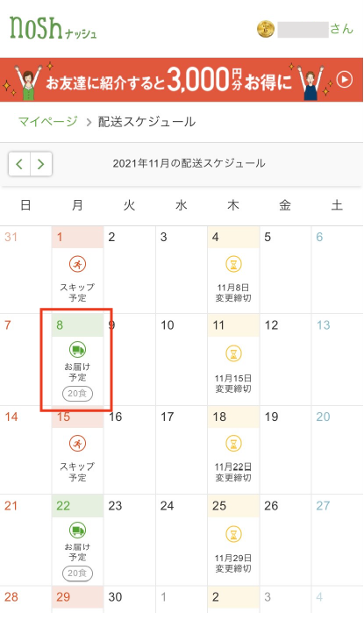Go to next month with right chevron
Image resolution: width=364 pixels, height=627 pixels.
coord(41,164)
